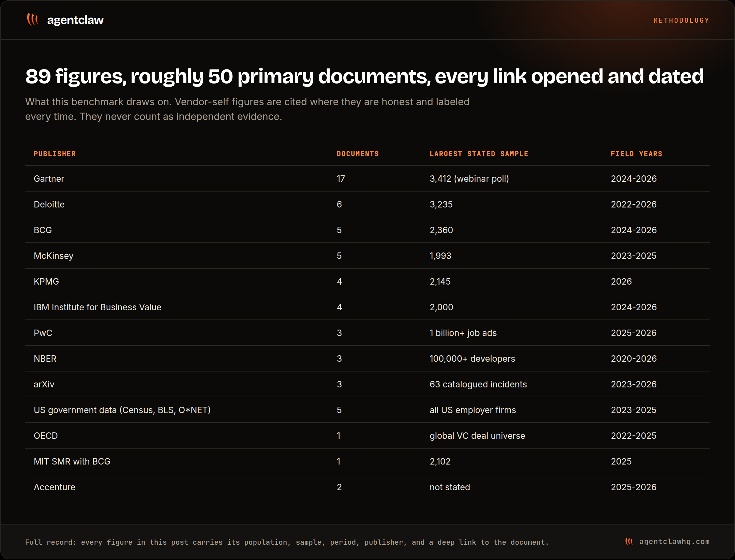Open the agentclaw brand name

point(75,20)
